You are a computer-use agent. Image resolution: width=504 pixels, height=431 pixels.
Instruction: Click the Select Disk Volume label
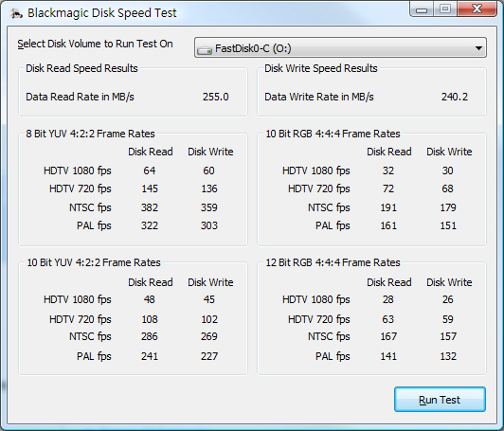[95, 44]
